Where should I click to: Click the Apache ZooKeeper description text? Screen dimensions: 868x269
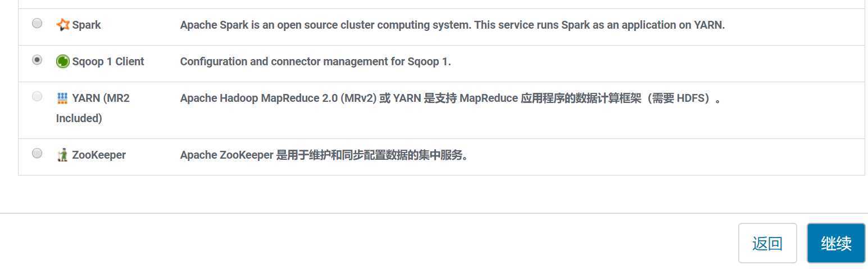point(324,155)
